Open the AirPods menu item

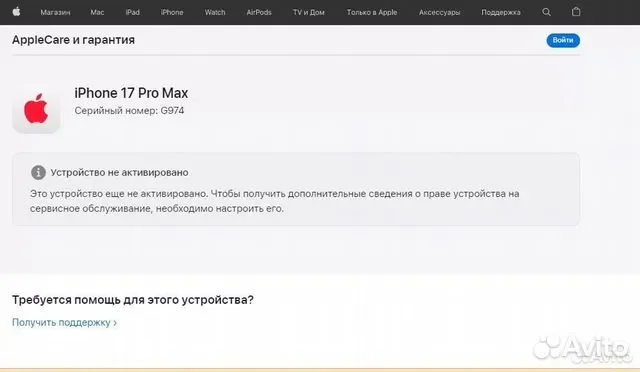coord(259,13)
